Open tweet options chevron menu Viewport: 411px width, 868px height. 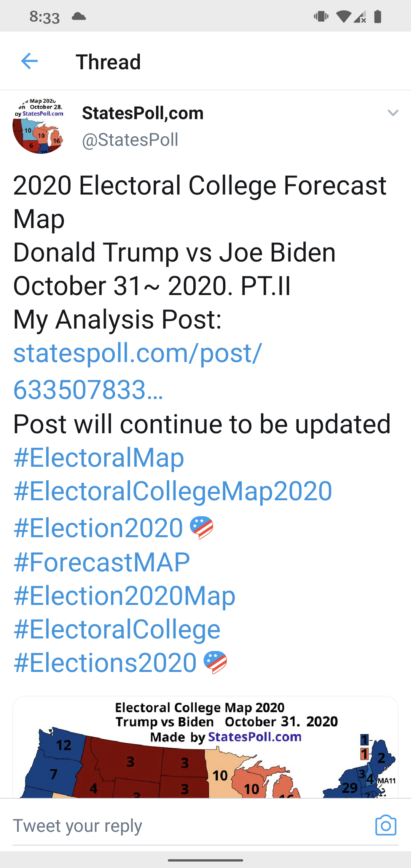pos(392,113)
